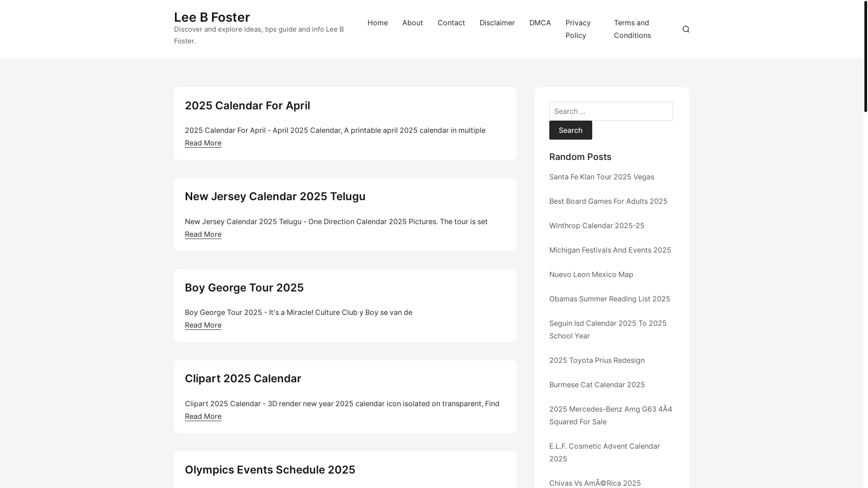Viewport: 868px width, 488px height.
Task: Open E.L.F. Cosmetic Advent Calendar 2025
Action: (604, 452)
